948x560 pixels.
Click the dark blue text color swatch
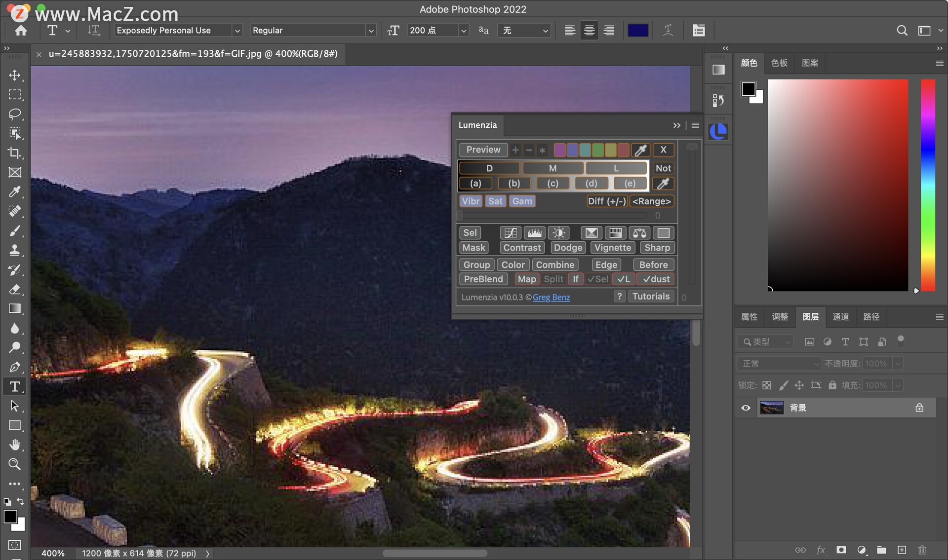pyautogui.click(x=637, y=31)
